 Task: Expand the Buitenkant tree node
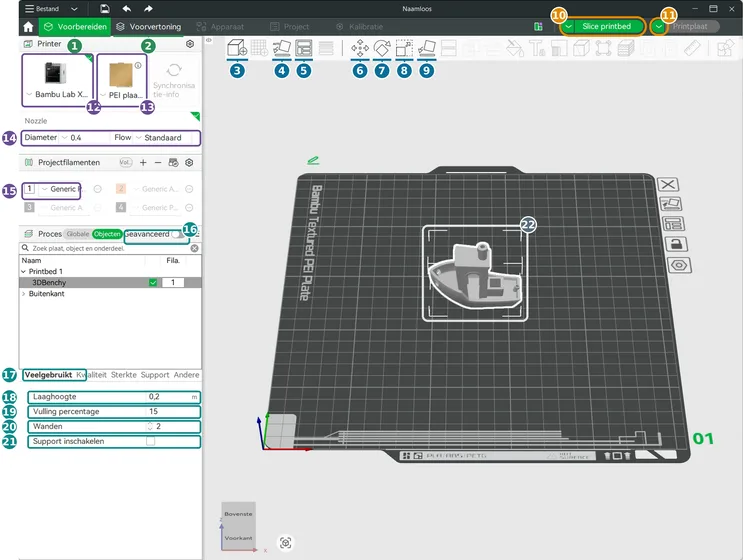click(23, 294)
